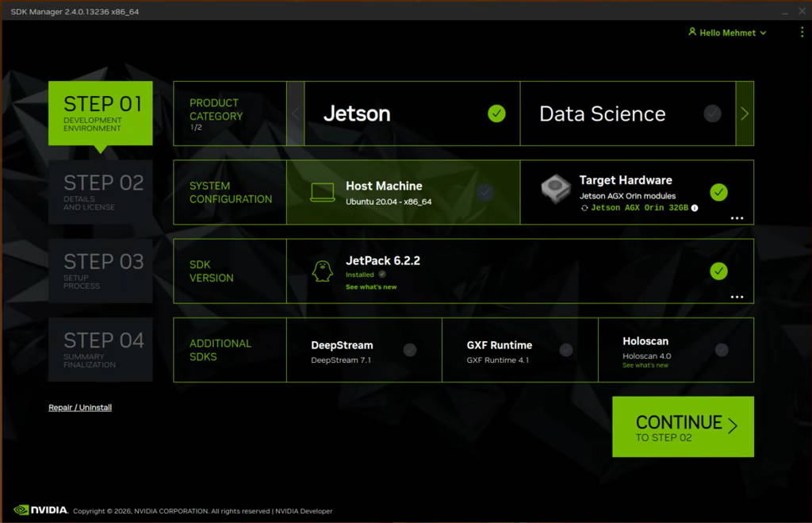Screen dimensions: 812x523
Task: Open the three-dot menu in the top right
Action: (802, 32)
